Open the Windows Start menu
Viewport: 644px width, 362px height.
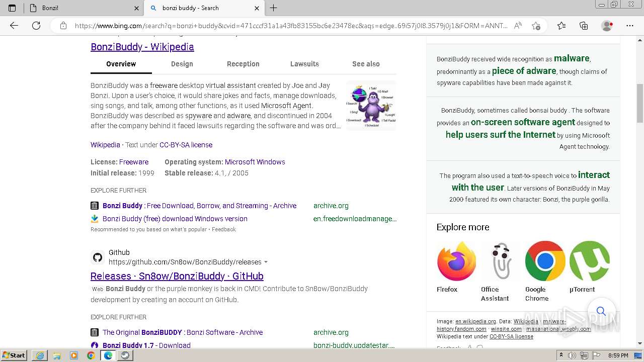[x=14, y=355]
